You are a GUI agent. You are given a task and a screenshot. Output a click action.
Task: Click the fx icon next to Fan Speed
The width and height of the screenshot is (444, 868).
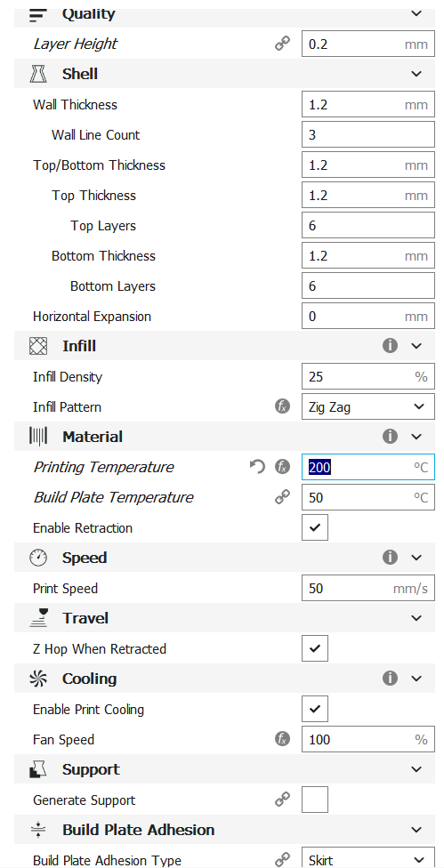click(282, 740)
